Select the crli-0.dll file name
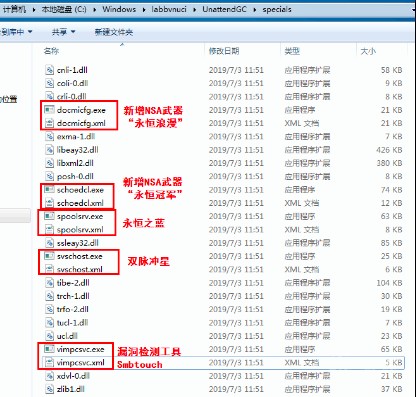Image resolution: width=416 pixels, height=397 pixels. click(72, 97)
